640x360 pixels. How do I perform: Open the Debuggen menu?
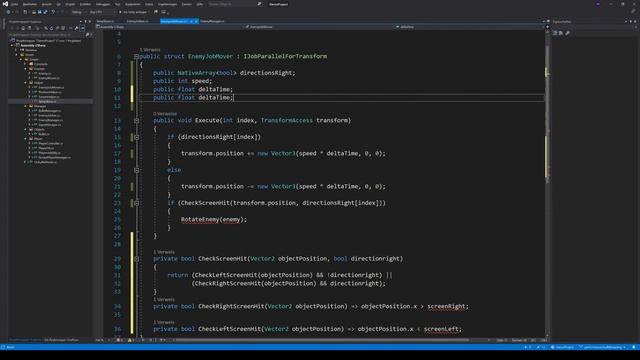103,4
